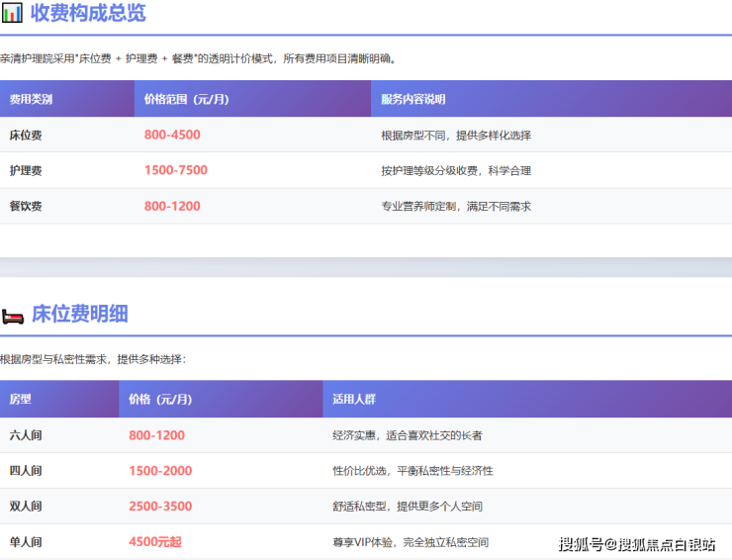Image resolution: width=732 pixels, height=560 pixels.
Task: Select the 护理费 row label
Action: (26, 170)
